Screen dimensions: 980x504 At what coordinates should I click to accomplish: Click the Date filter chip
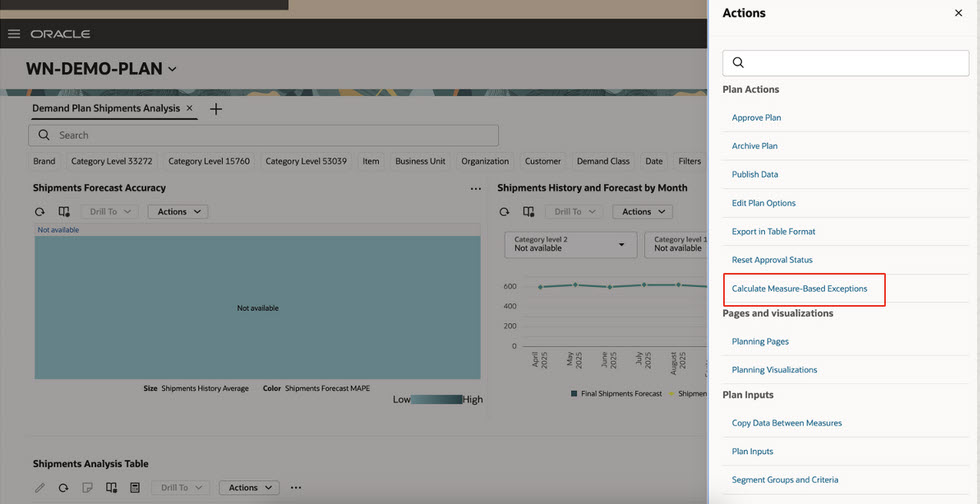(654, 161)
